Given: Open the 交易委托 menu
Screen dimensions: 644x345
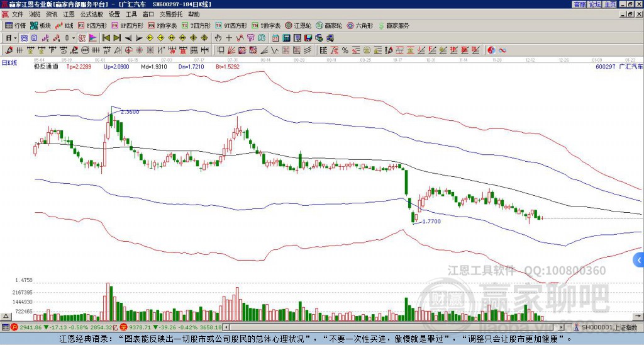Looking at the screenshot, I should pyautogui.click(x=171, y=14).
